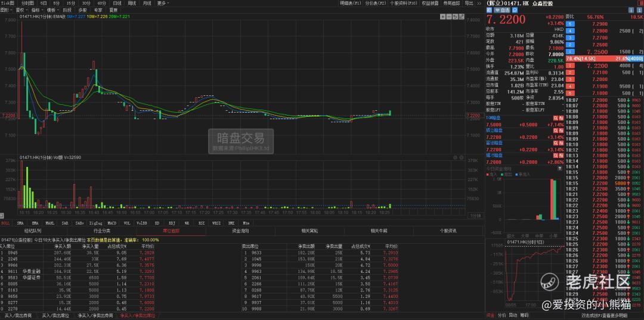Switch to Tick图 chart
This screenshot has height=320, width=644.
point(8,4)
